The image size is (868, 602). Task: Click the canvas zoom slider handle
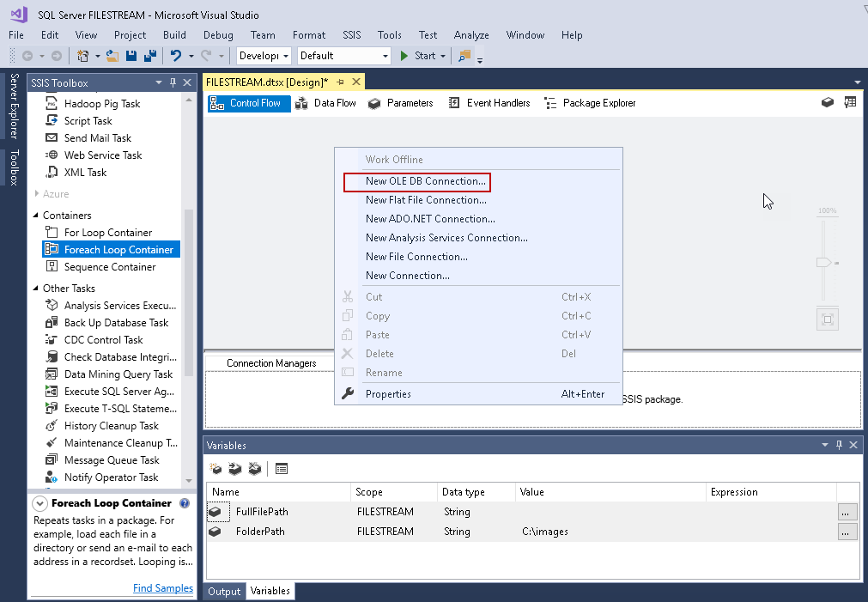[824, 262]
